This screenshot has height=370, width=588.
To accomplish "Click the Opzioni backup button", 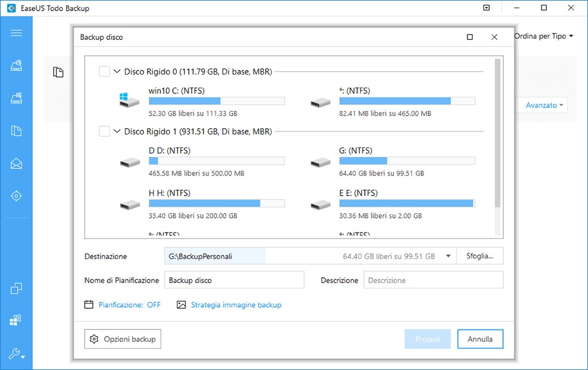I will 123,339.
